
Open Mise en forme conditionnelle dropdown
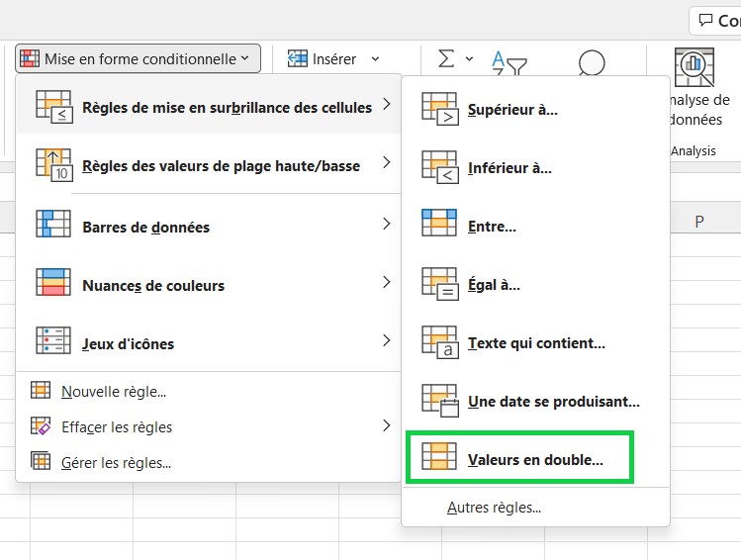point(138,58)
